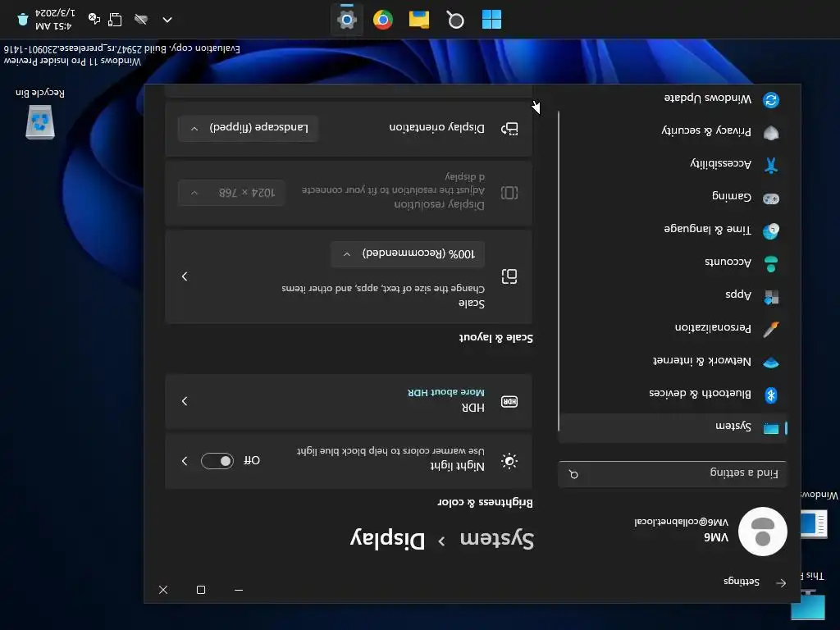Click the Gaming controller icon

[771, 199]
